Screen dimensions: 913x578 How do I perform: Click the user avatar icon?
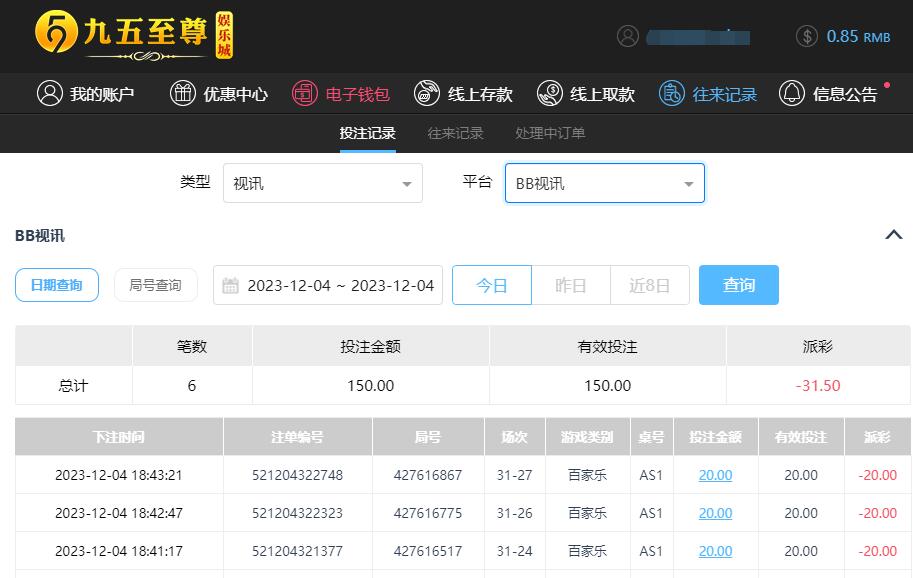(x=628, y=36)
